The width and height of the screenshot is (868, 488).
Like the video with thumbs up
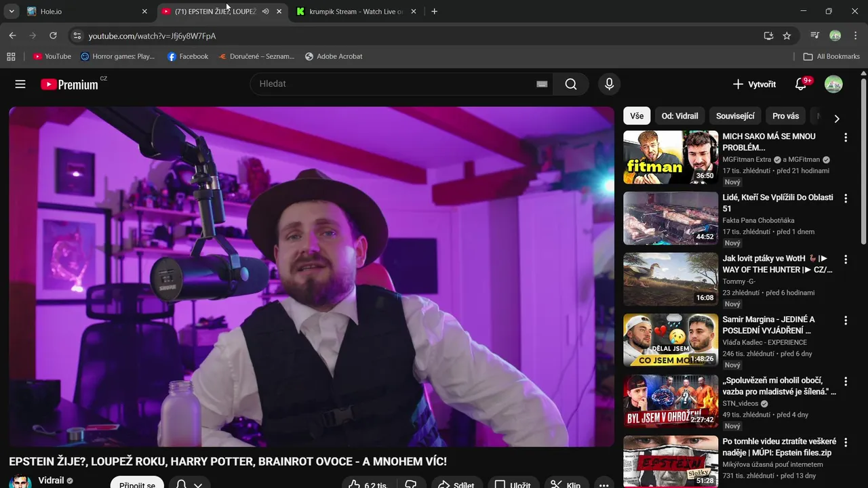pos(367,485)
